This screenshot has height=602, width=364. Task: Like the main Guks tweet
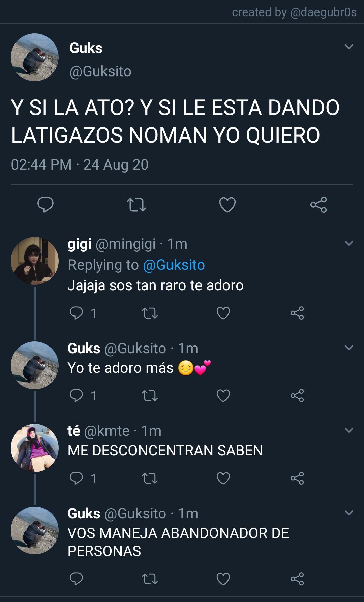tap(227, 205)
